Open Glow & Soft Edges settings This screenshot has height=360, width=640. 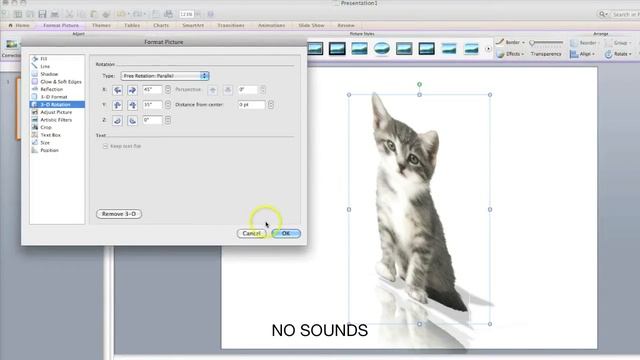point(60,82)
